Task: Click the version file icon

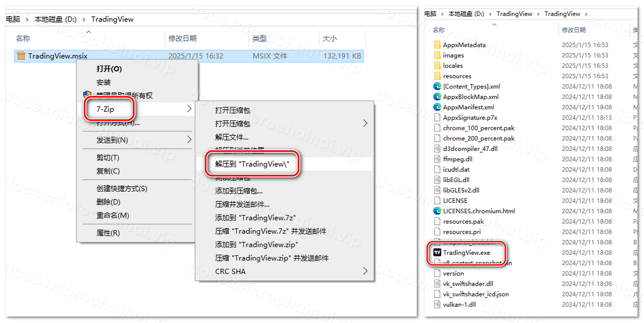Action: pyautogui.click(x=437, y=273)
